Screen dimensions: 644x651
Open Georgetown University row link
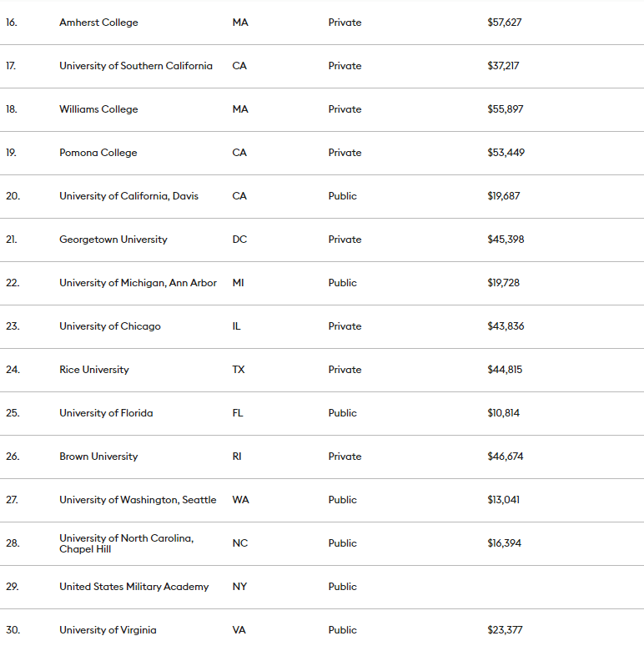tap(113, 240)
